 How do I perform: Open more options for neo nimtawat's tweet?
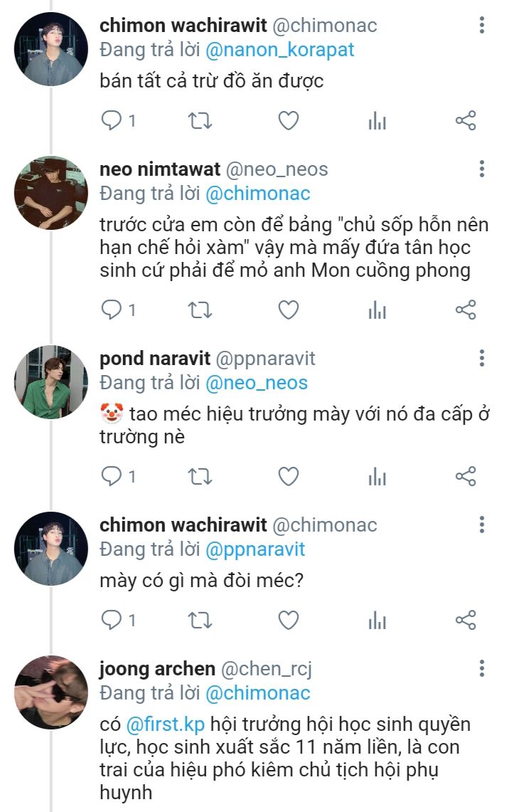[482, 169]
